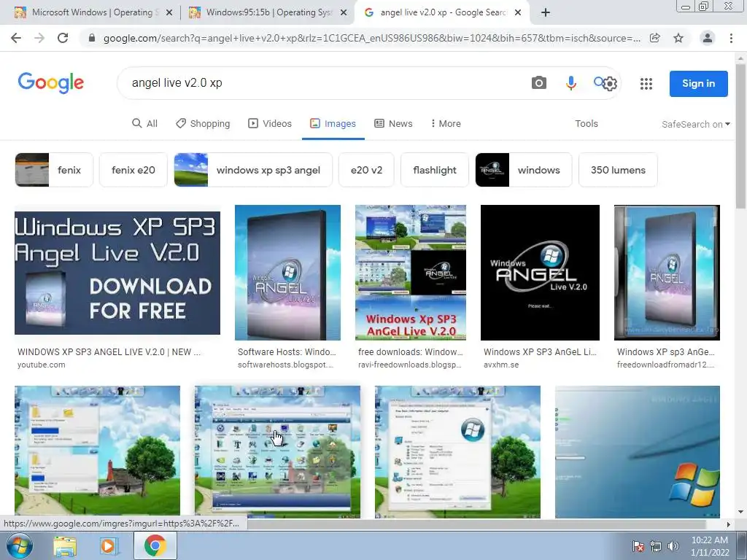Switch to the Shopping tab

tap(203, 123)
